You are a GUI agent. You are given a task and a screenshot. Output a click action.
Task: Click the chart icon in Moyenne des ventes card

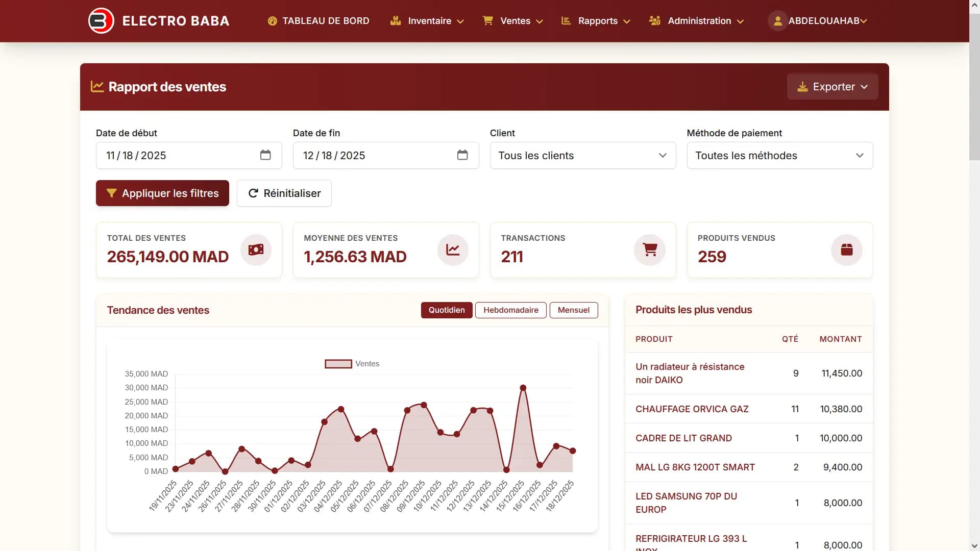point(453,250)
